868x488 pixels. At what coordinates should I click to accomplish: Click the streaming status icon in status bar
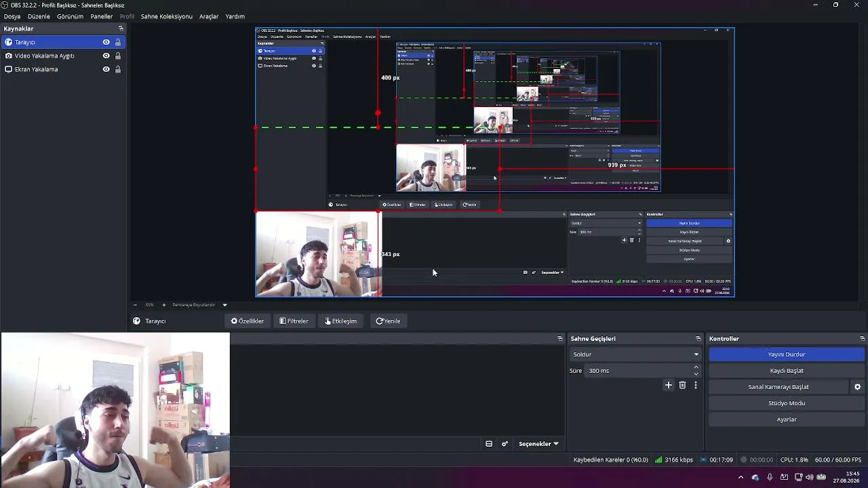point(703,460)
